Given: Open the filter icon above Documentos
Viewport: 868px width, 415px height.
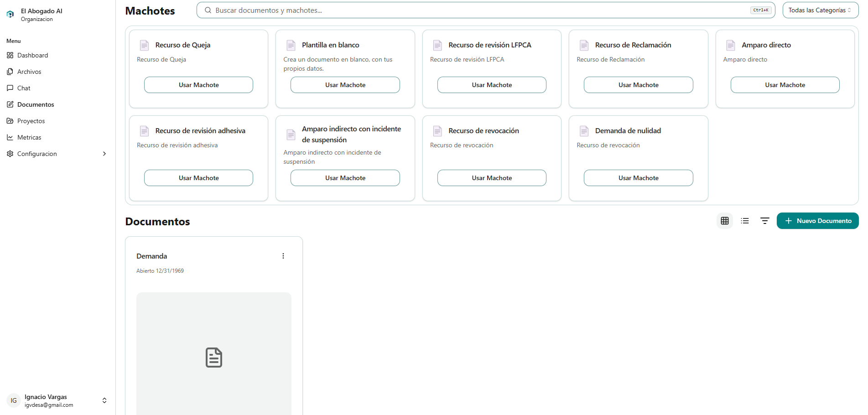Looking at the screenshot, I should pyautogui.click(x=764, y=221).
